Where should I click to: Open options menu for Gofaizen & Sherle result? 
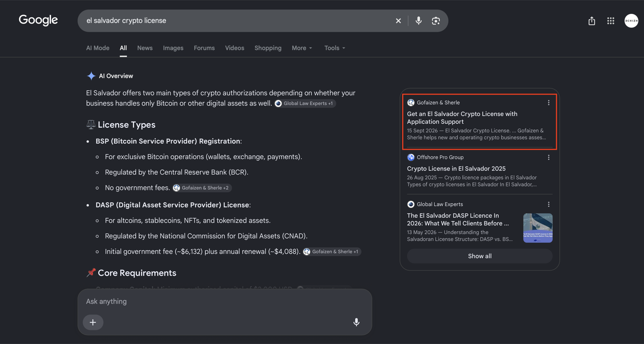[x=548, y=103]
